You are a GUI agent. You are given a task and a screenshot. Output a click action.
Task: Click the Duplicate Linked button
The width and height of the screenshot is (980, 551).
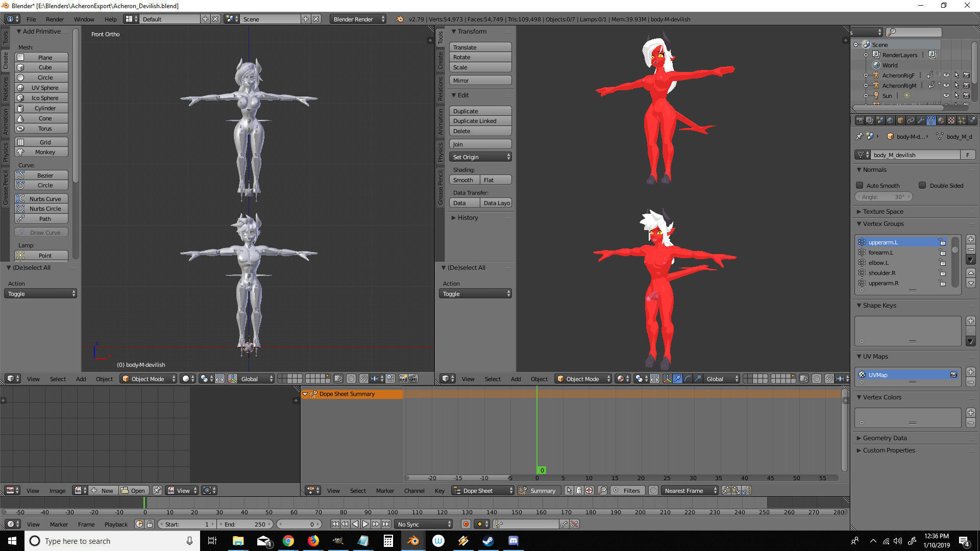click(x=480, y=121)
